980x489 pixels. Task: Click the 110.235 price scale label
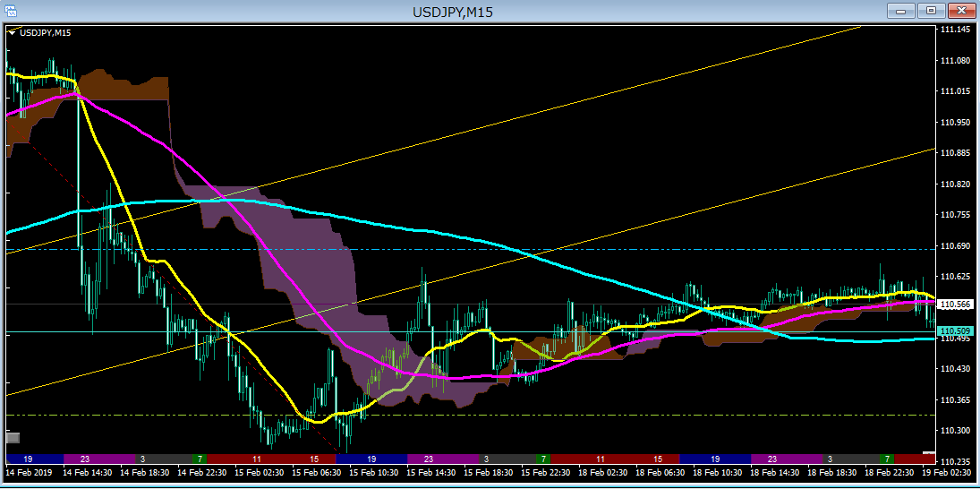coord(955,461)
